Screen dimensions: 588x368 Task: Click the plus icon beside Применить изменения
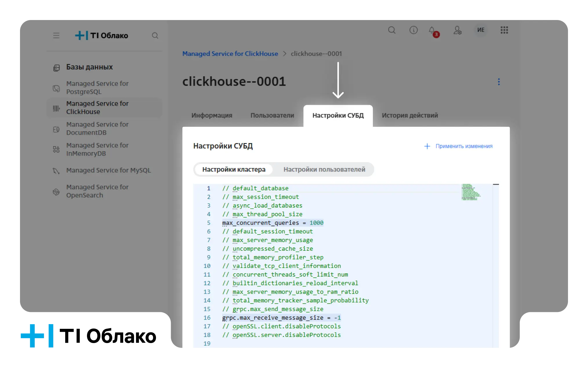427,146
